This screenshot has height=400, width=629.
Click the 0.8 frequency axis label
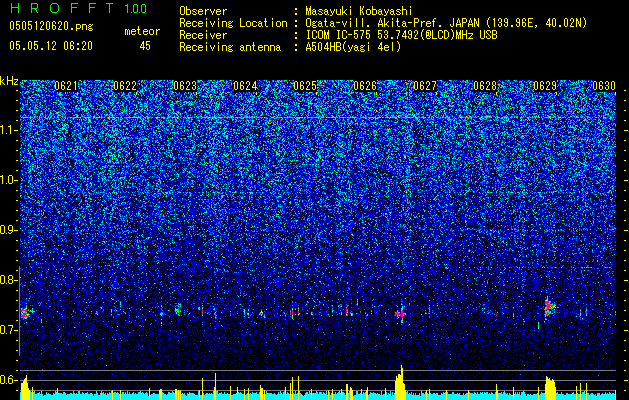pyautogui.click(x=7, y=280)
